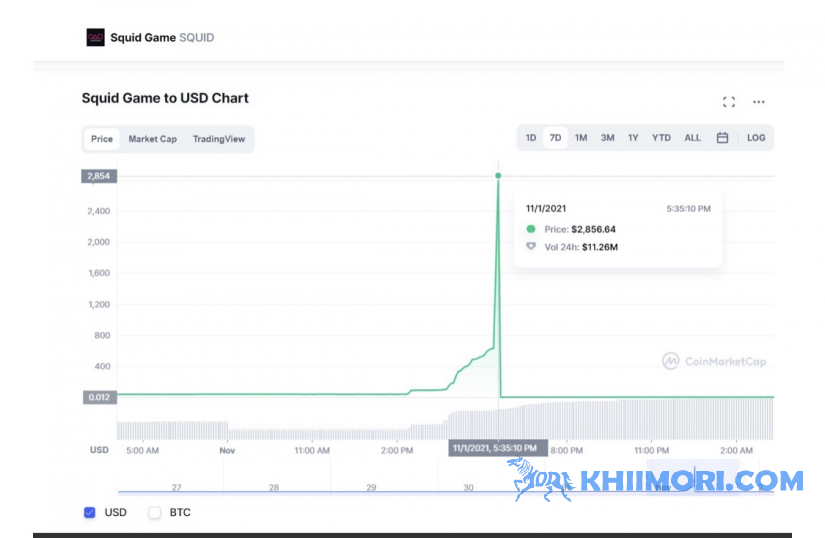Toggle the LOG scale button
The image size is (825, 538).
(756, 138)
